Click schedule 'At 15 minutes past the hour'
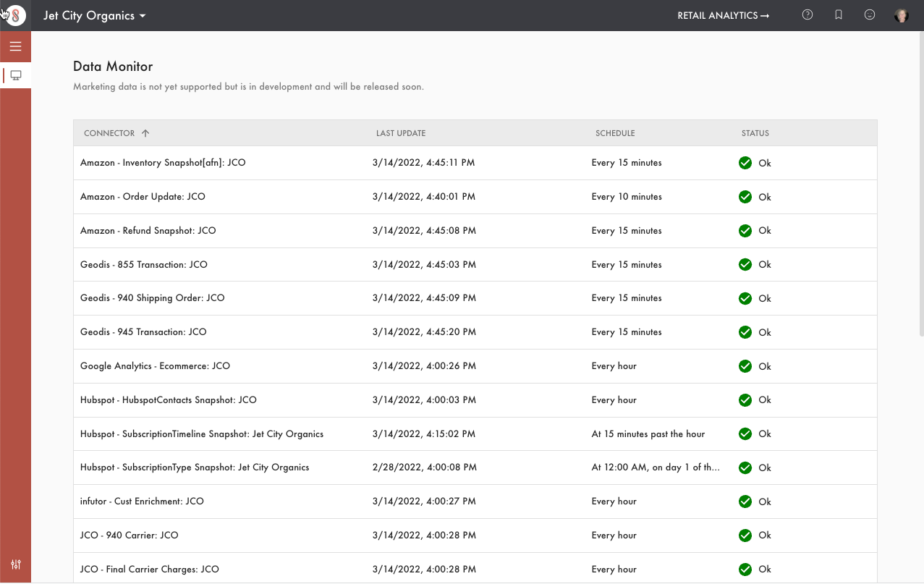The height and width of the screenshot is (584, 924). (648, 434)
